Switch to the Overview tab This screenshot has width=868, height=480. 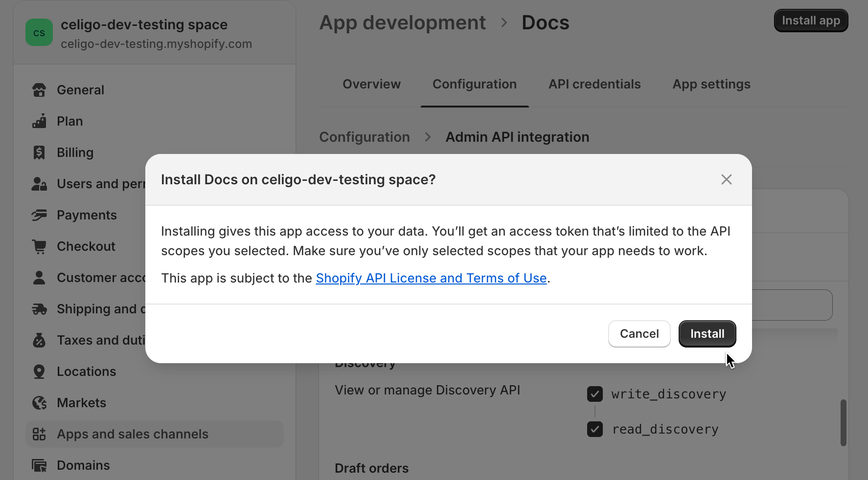coord(371,84)
